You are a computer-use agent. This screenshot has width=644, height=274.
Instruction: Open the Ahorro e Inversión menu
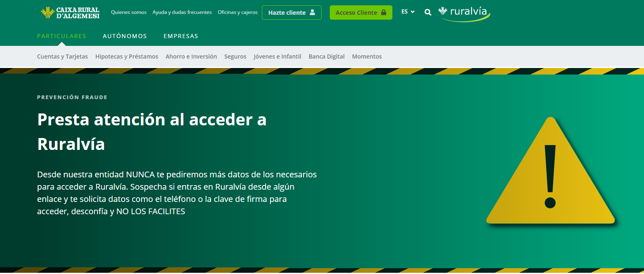tap(191, 57)
